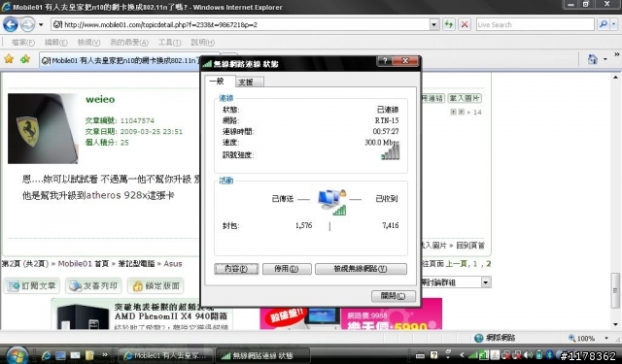Switch to the 無線網路連線 狀態 taskbar button
Image resolution: width=622 pixels, height=364 pixels.
point(262,355)
